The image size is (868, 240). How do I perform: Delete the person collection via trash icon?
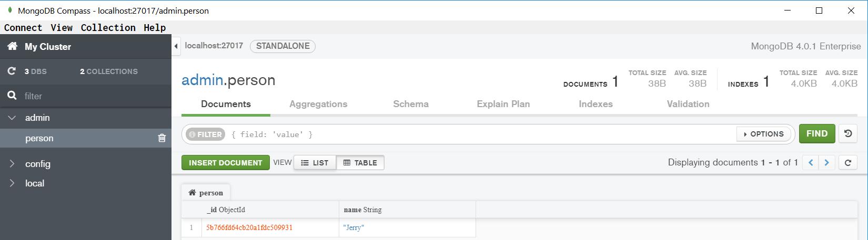pyautogui.click(x=162, y=138)
